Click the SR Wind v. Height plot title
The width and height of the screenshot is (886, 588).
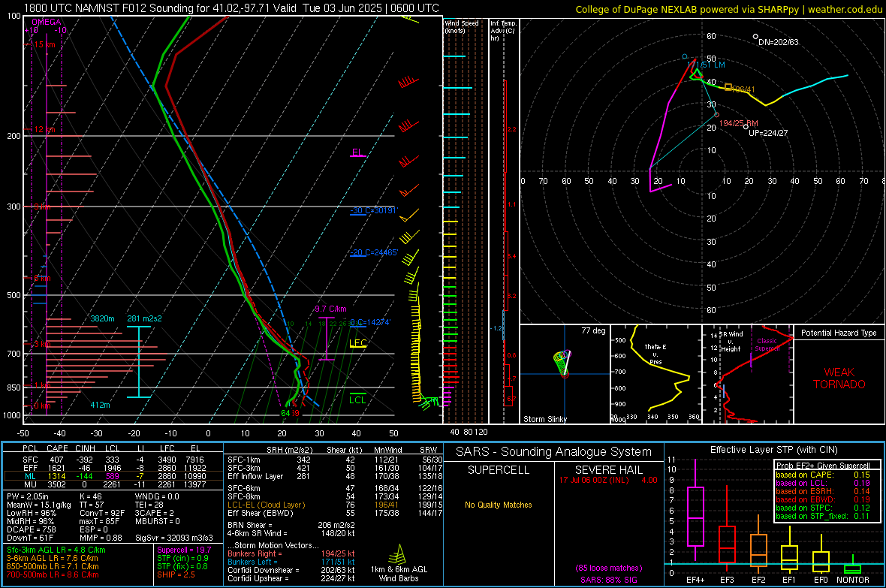[x=731, y=342]
